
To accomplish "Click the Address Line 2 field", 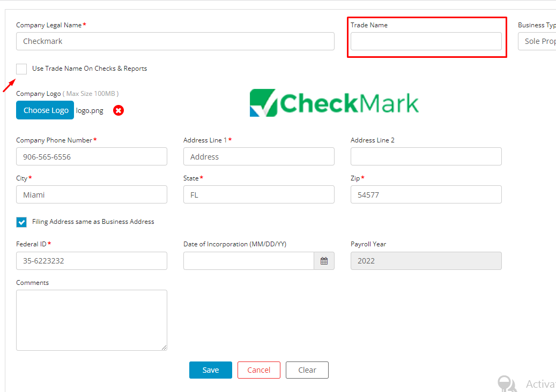I will pyautogui.click(x=426, y=156).
